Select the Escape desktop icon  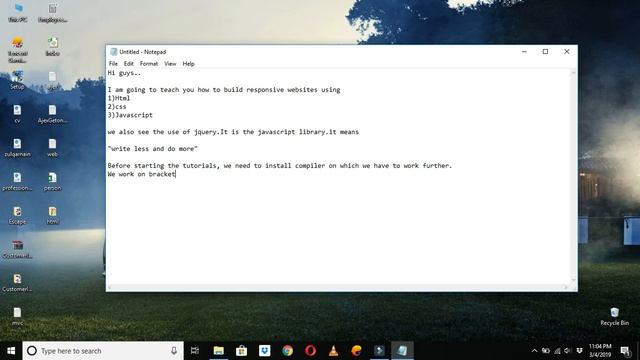pyautogui.click(x=17, y=215)
